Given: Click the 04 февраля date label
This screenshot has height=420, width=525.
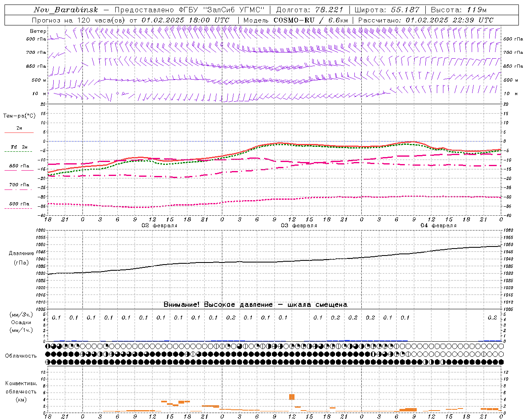Looking at the screenshot, I should point(438,226).
